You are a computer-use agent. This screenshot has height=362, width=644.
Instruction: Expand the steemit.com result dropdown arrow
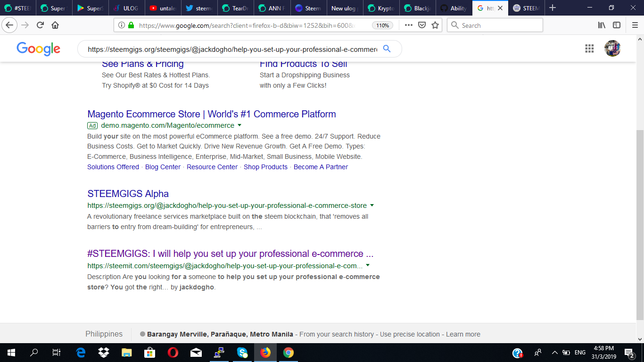pyautogui.click(x=368, y=265)
